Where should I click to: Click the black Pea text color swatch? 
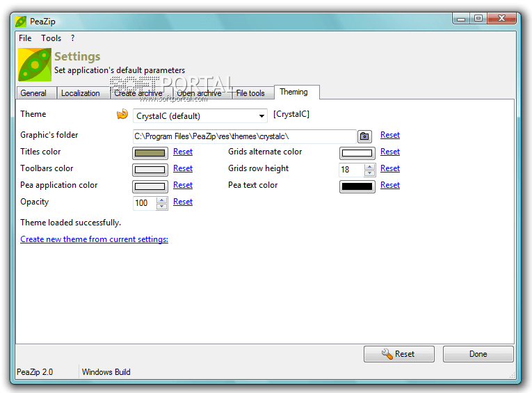pyautogui.click(x=357, y=186)
